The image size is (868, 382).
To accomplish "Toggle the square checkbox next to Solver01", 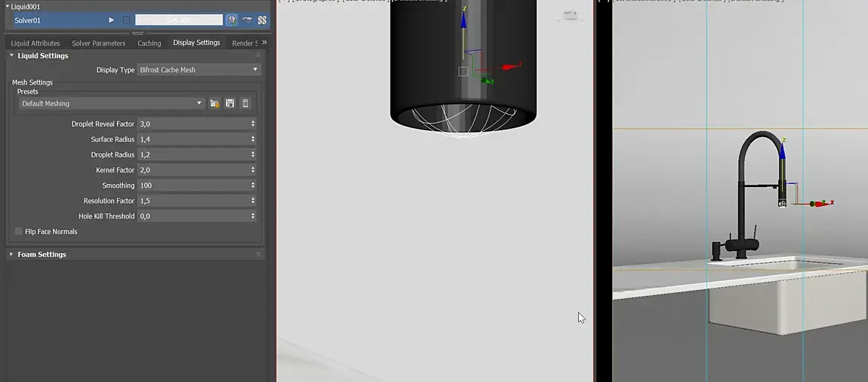I will click(127, 20).
